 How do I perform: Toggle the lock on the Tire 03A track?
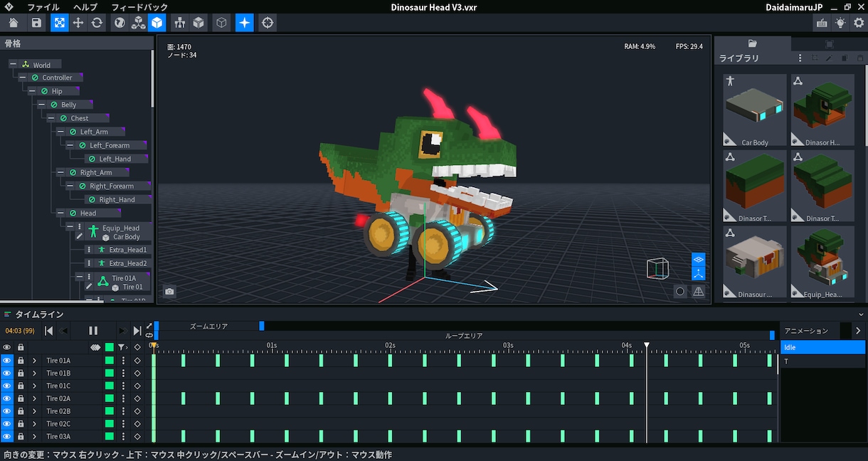click(21, 437)
